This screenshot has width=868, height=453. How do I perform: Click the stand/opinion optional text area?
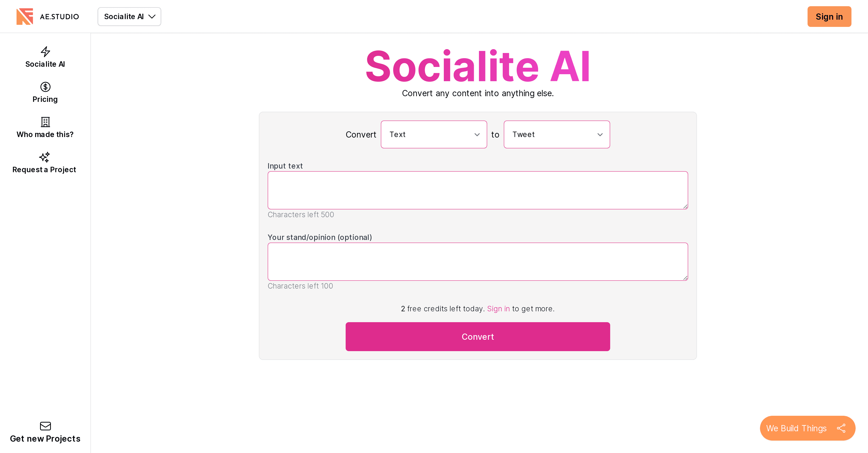[477, 261]
